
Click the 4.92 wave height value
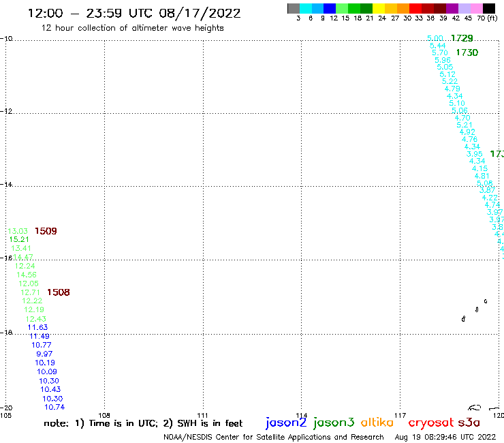coord(467,132)
